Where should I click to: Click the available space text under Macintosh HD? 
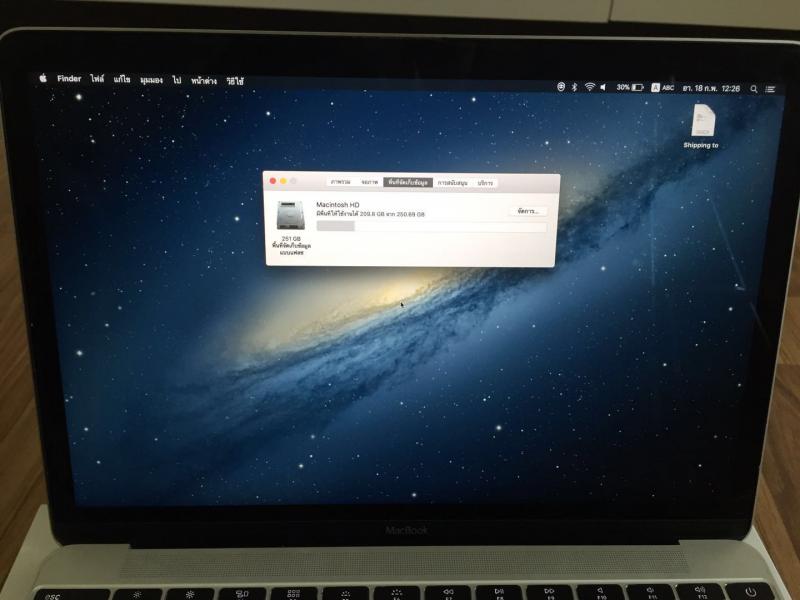(x=370, y=214)
